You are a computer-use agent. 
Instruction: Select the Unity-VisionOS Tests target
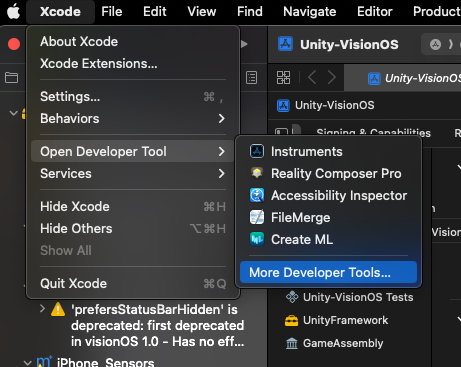click(x=349, y=297)
